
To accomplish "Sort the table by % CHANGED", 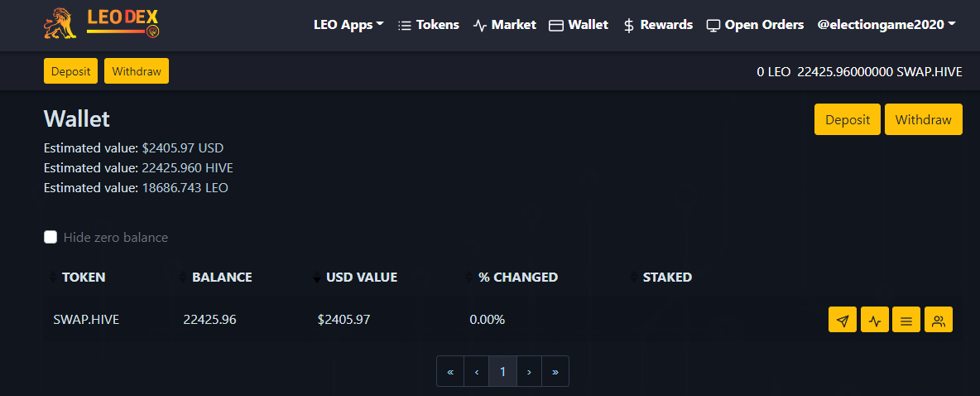I will (x=517, y=277).
